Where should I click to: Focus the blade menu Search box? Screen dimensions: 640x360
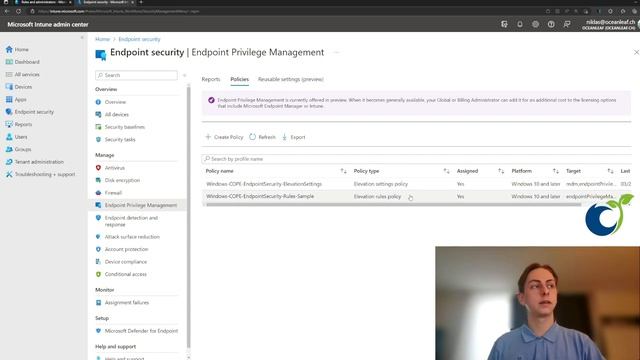pos(136,75)
